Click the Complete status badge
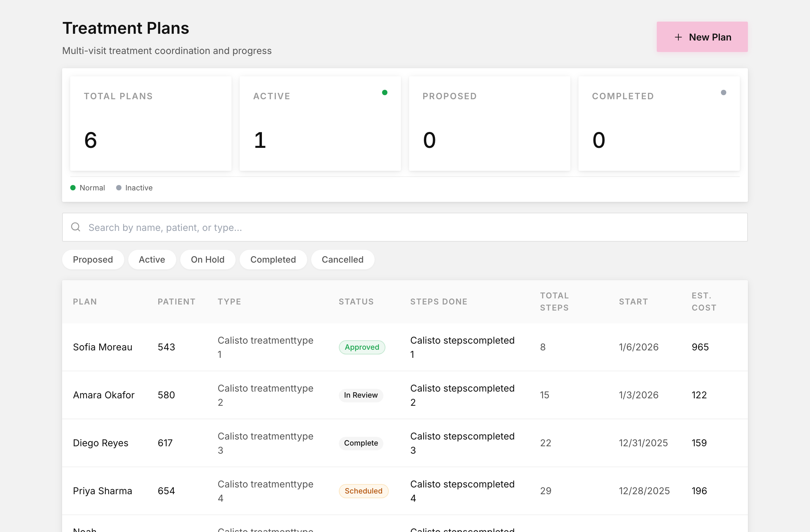 pyautogui.click(x=361, y=443)
